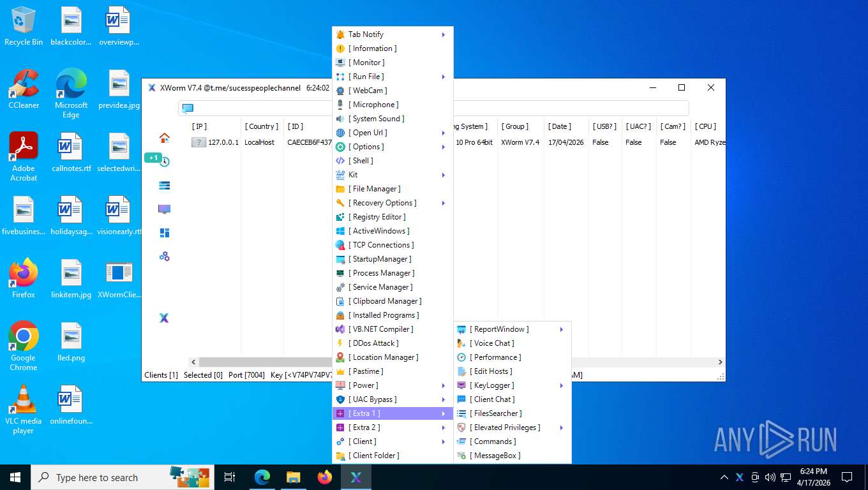The image size is (868, 490).
Task: Click the System Sound speaker icon
Action: pyautogui.click(x=340, y=119)
